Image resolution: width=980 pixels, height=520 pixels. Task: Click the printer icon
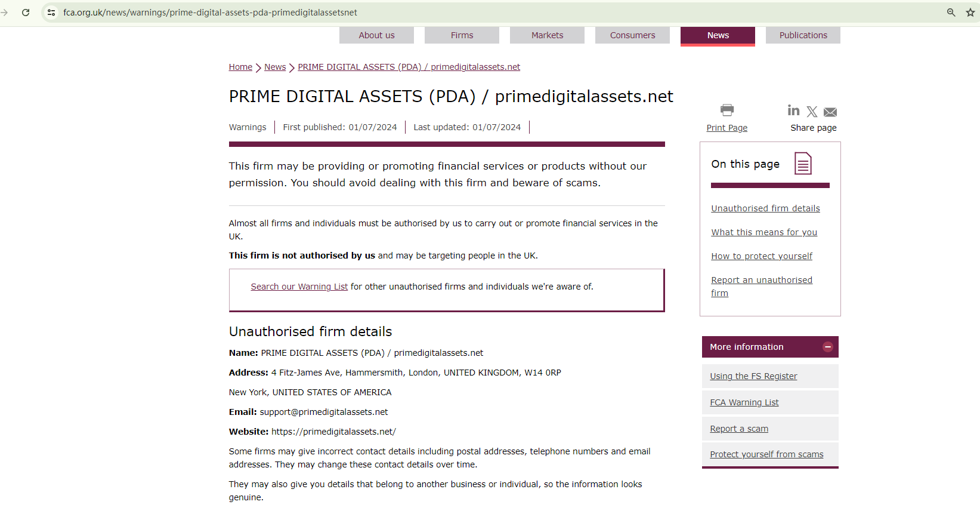point(727,110)
